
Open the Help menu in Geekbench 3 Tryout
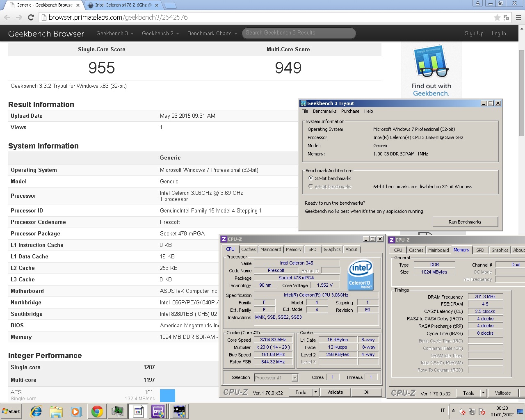tap(369, 111)
